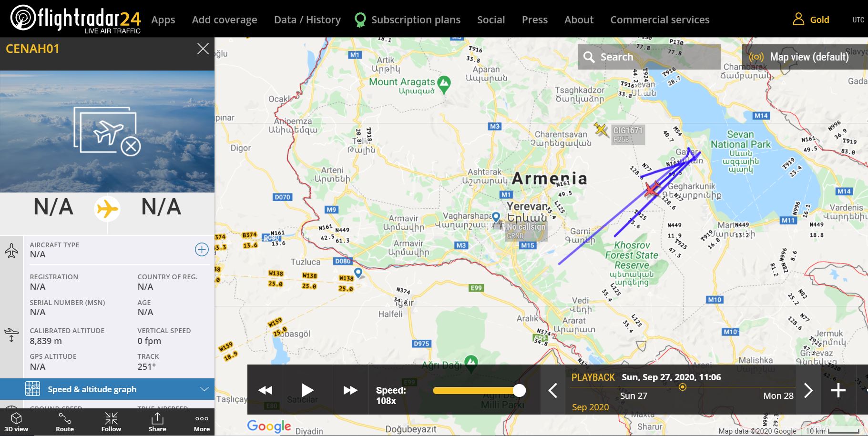Open the Press page
Screen dimensions: 868x436
click(x=534, y=20)
